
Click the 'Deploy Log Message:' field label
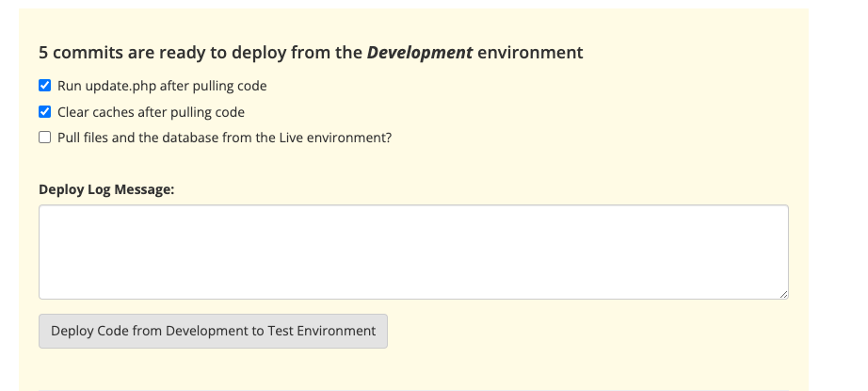point(106,189)
